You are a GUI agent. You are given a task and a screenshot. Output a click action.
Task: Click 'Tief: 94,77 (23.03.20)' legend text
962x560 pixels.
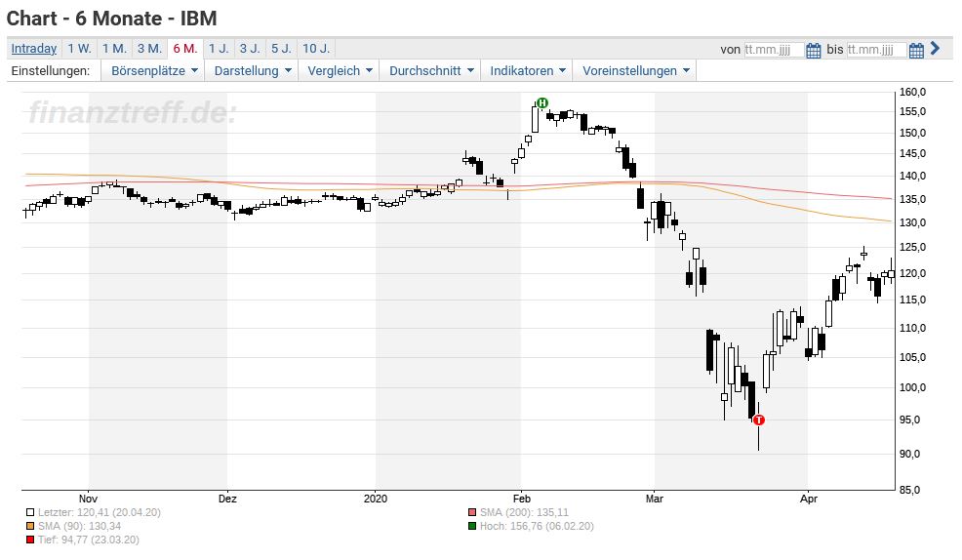pyautogui.click(x=89, y=540)
